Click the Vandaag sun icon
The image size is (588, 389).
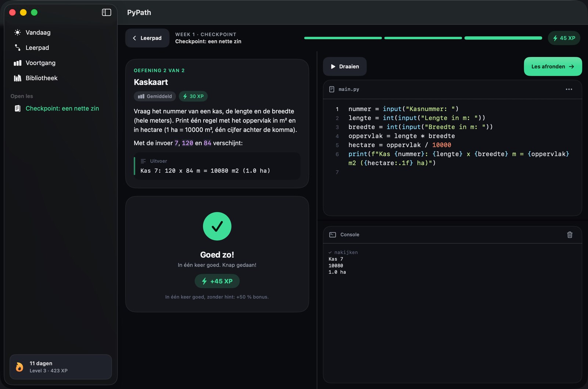[x=17, y=32]
